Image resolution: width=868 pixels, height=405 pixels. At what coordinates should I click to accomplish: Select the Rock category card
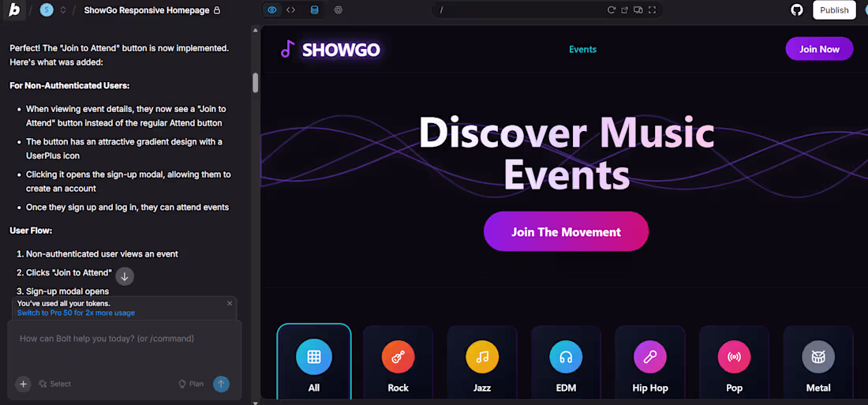[398, 363]
